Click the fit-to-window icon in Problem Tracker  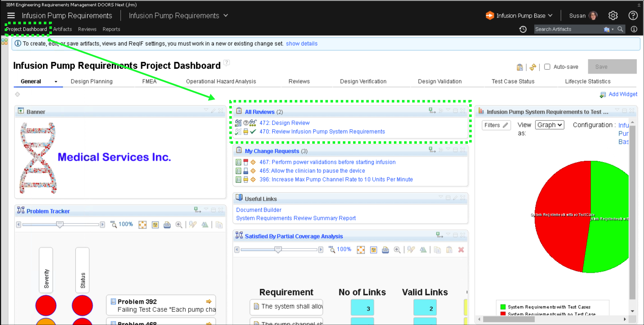pos(142,225)
